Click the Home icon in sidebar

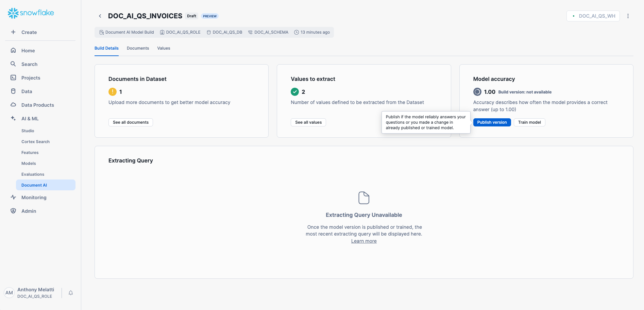13,50
